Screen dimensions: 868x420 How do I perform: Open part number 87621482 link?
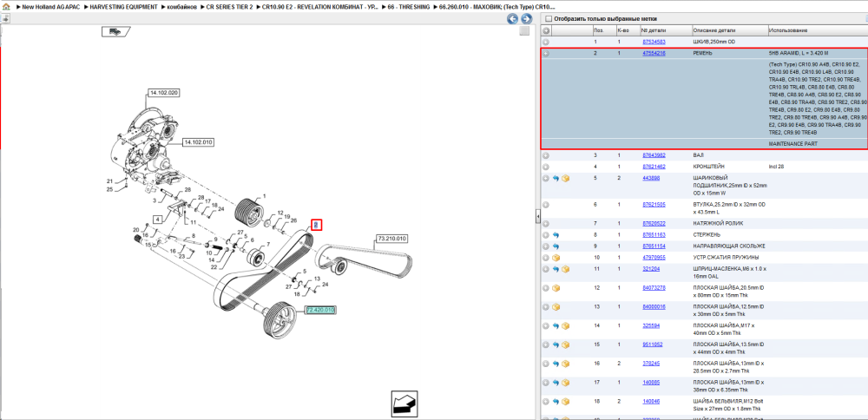(x=654, y=167)
